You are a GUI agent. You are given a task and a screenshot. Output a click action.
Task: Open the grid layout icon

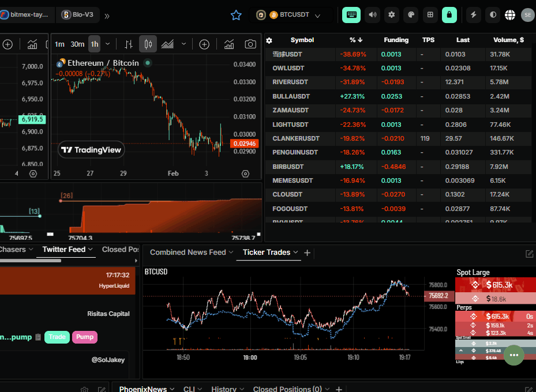click(x=430, y=15)
